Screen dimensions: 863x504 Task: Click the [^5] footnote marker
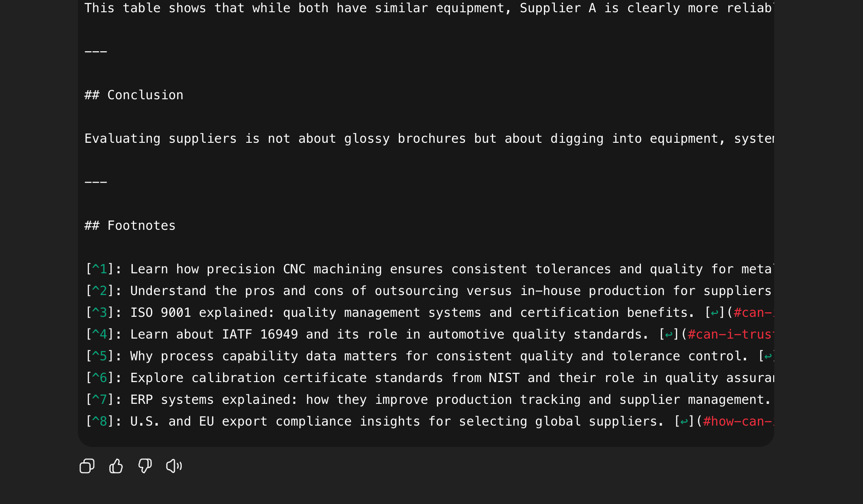tap(100, 356)
